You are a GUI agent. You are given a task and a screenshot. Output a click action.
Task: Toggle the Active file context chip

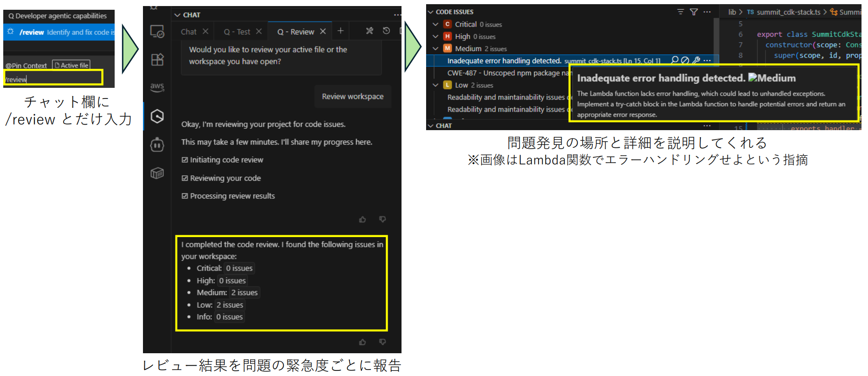click(x=71, y=65)
